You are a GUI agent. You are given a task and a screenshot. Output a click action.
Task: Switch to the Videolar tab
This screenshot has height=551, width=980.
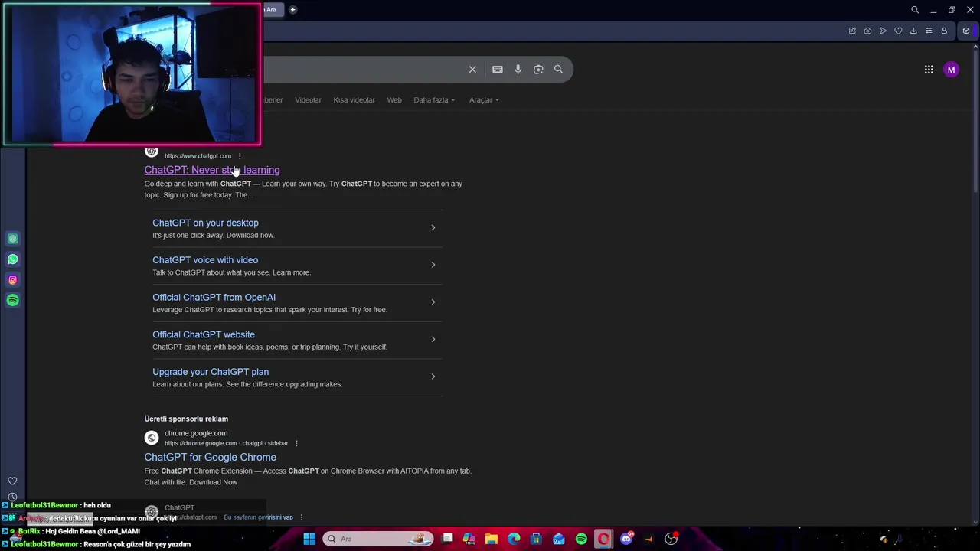pos(308,100)
